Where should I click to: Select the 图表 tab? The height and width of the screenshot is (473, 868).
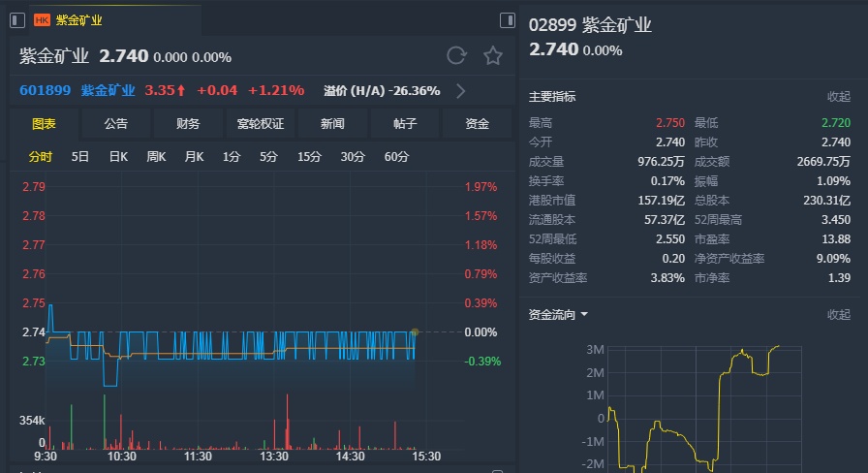45,123
